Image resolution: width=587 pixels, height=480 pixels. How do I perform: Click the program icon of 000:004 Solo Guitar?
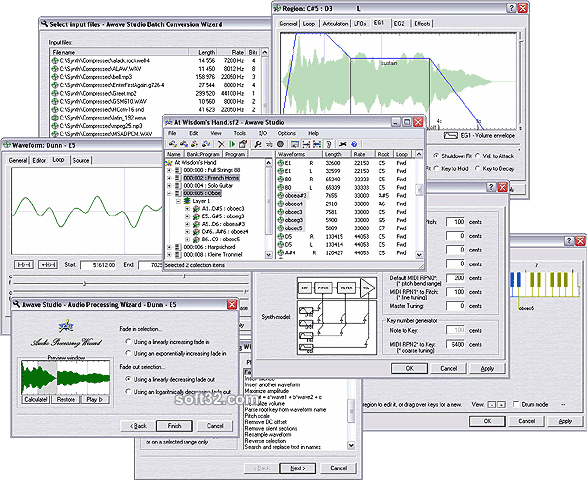[x=178, y=186]
